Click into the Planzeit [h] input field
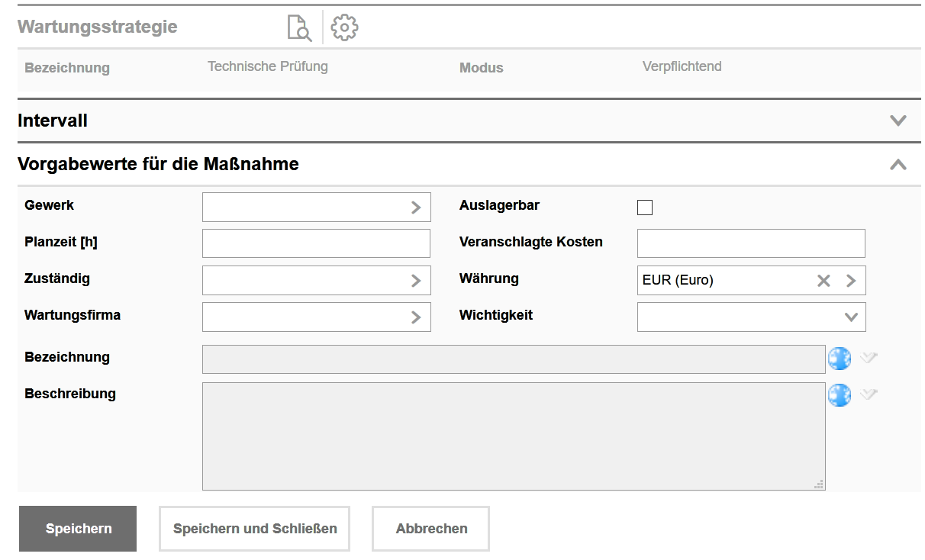 tap(316, 243)
